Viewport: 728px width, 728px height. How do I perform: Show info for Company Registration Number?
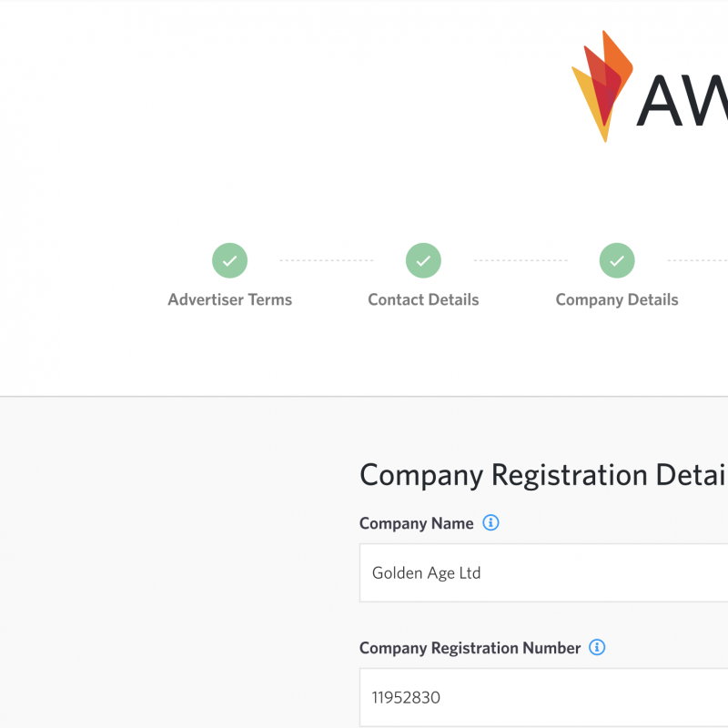click(x=597, y=648)
